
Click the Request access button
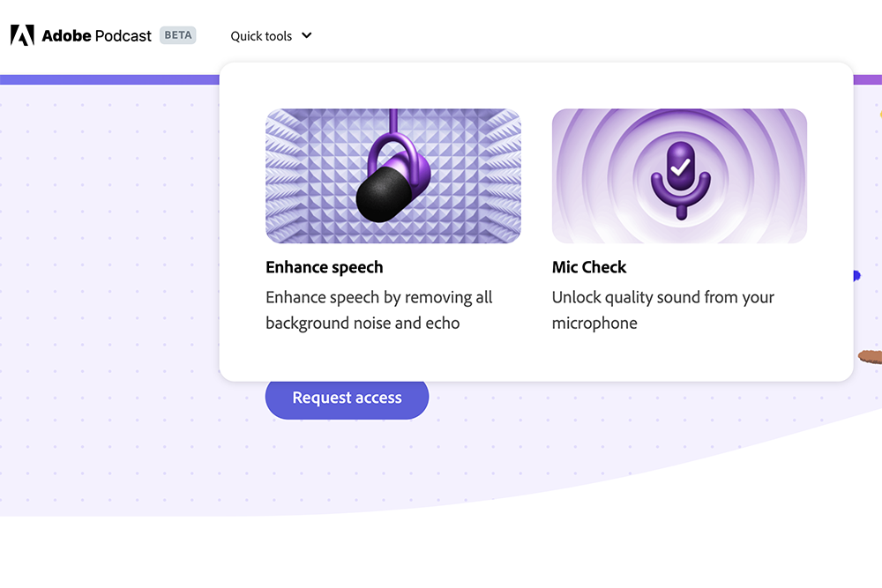click(347, 398)
